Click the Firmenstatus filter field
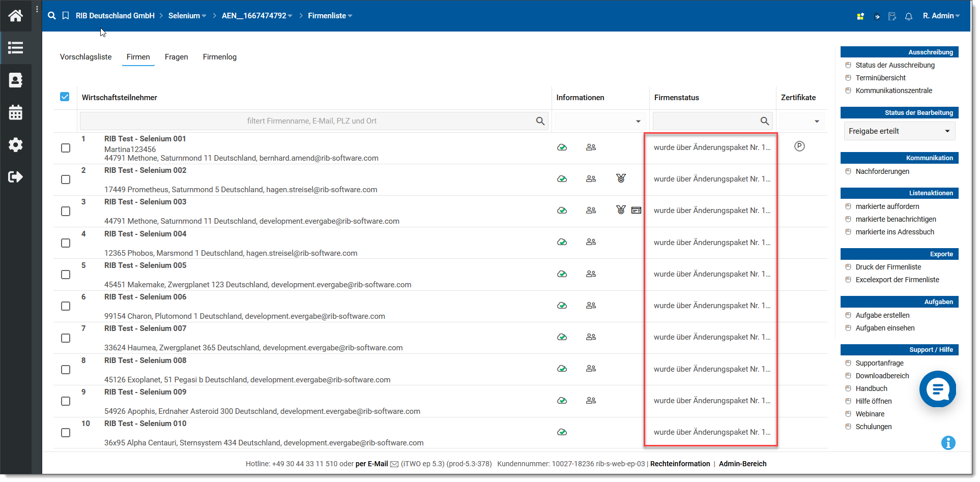Viewport: 980px width, 482px height. click(712, 121)
